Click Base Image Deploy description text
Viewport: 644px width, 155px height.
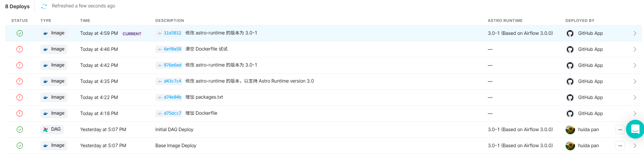[x=176, y=146]
